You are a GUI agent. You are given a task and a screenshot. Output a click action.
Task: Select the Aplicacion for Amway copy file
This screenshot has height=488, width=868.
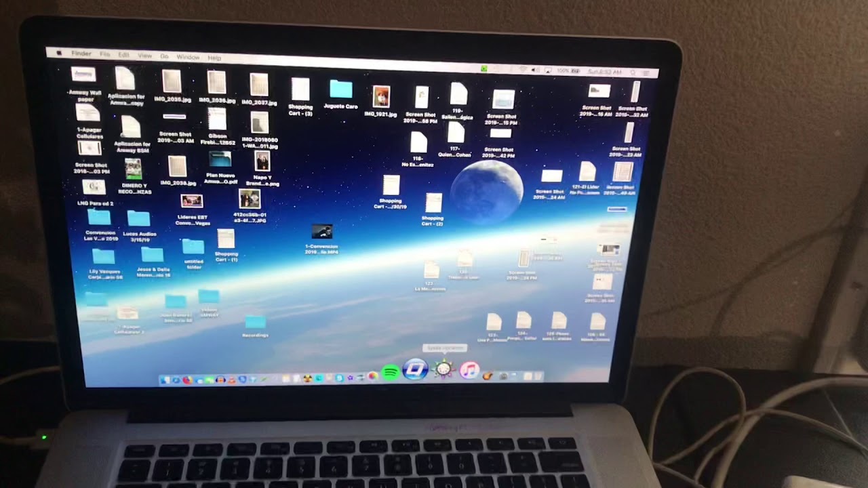(125, 86)
